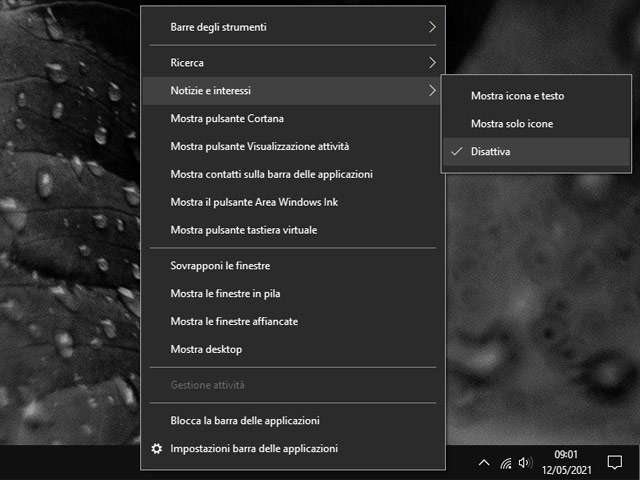This screenshot has height=480, width=640.
Task: Choose Mostra solo icone option
Action: pyautogui.click(x=512, y=124)
